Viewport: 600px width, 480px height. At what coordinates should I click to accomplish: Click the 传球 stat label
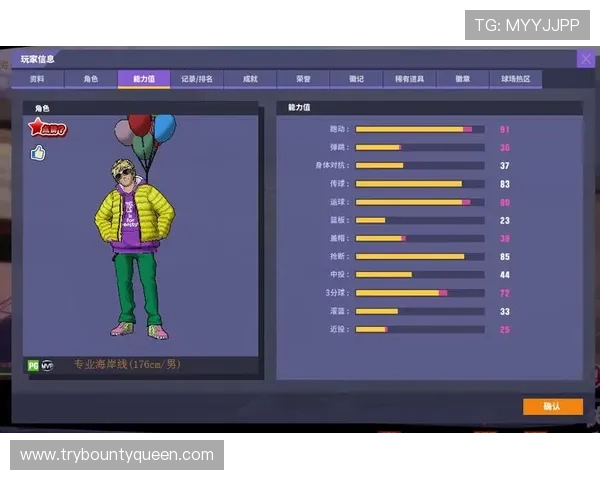339,184
